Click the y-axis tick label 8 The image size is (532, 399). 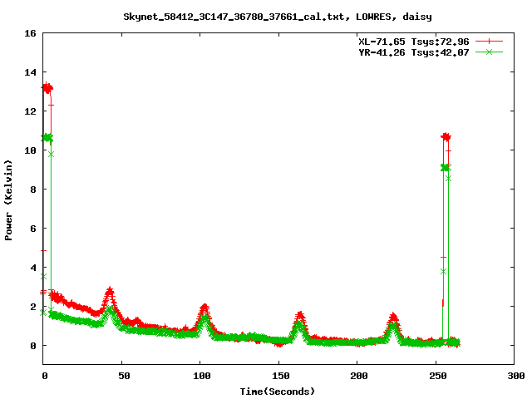pyautogui.click(x=33, y=190)
